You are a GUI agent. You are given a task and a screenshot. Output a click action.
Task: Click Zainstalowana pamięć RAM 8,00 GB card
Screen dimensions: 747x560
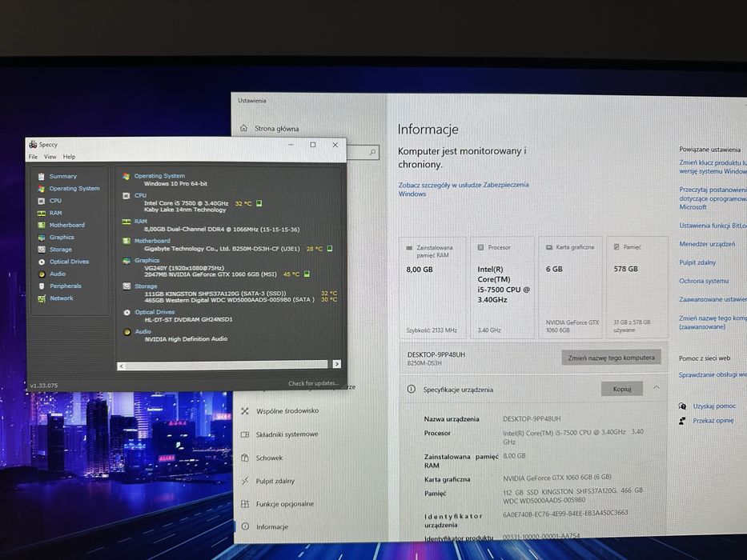click(x=432, y=288)
